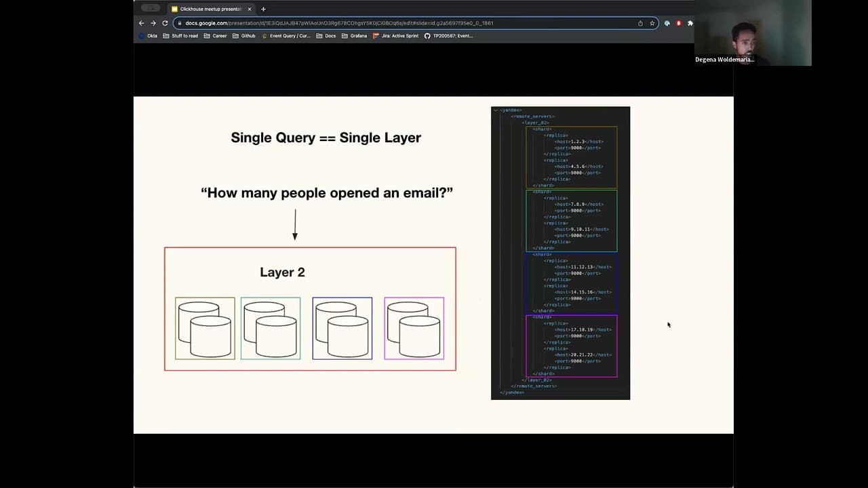The width and height of the screenshot is (868, 488).
Task: Open the Career bookmark folder
Action: pos(216,36)
